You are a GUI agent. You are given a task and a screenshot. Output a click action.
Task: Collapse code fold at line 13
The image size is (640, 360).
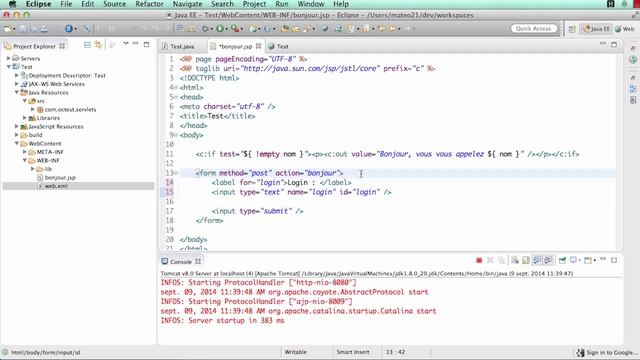(176, 173)
